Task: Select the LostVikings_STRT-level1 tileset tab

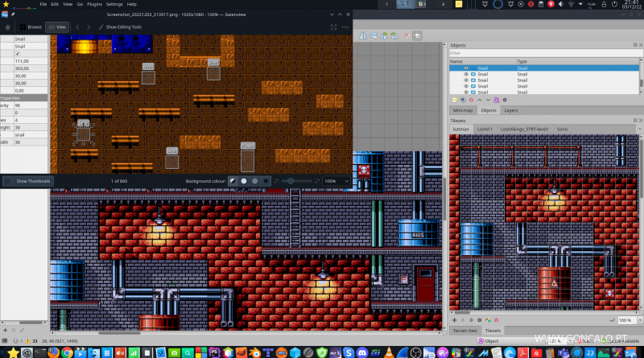Action: 525,129
